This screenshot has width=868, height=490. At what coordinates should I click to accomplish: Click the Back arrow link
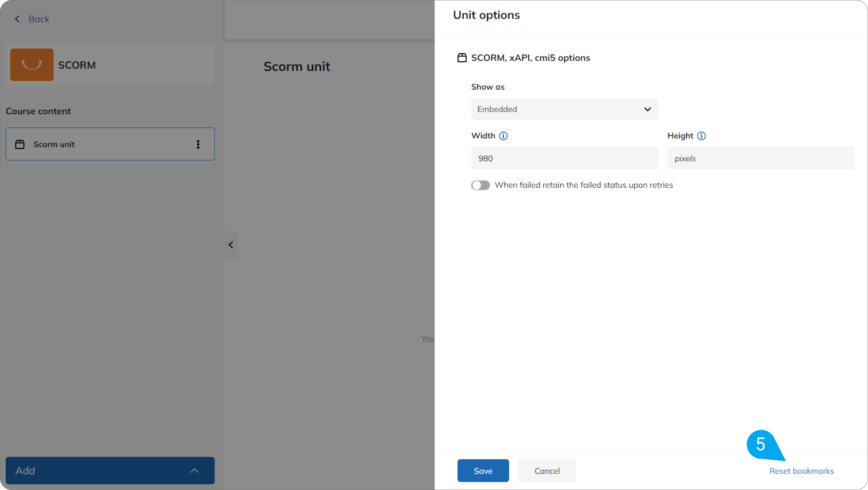pos(32,19)
